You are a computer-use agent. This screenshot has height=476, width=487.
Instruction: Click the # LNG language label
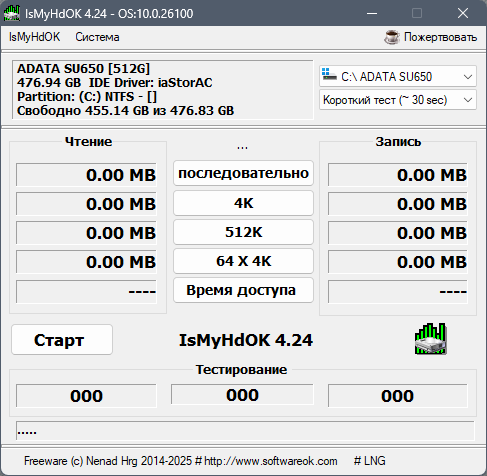coord(370,461)
